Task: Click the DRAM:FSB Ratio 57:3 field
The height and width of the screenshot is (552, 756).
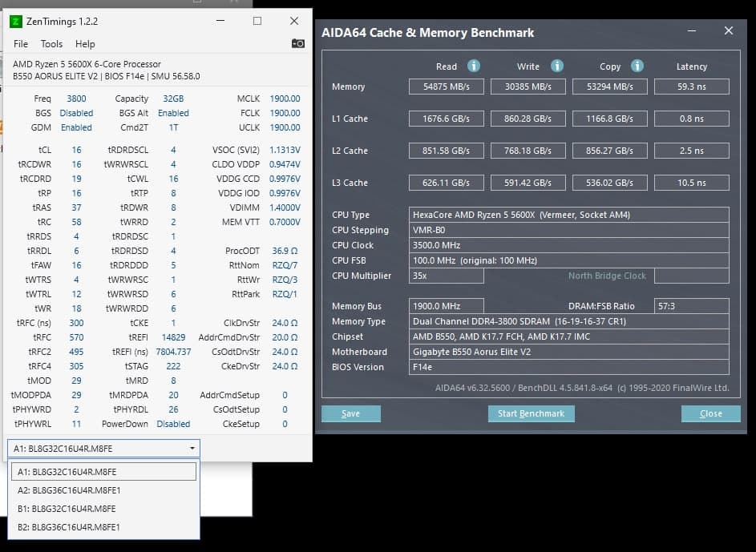Action: click(x=692, y=306)
